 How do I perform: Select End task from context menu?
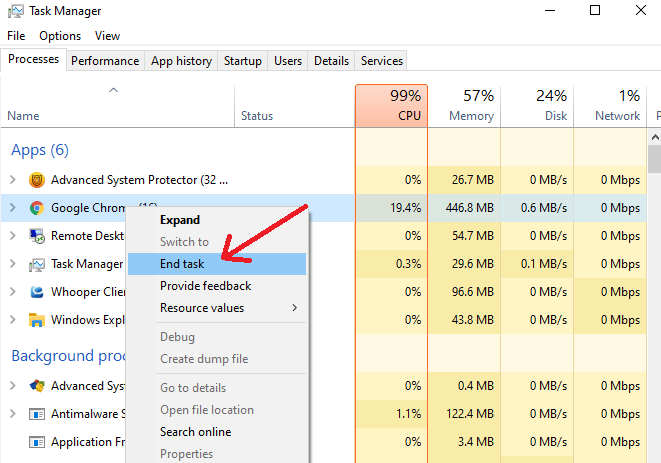tap(182, 264)
